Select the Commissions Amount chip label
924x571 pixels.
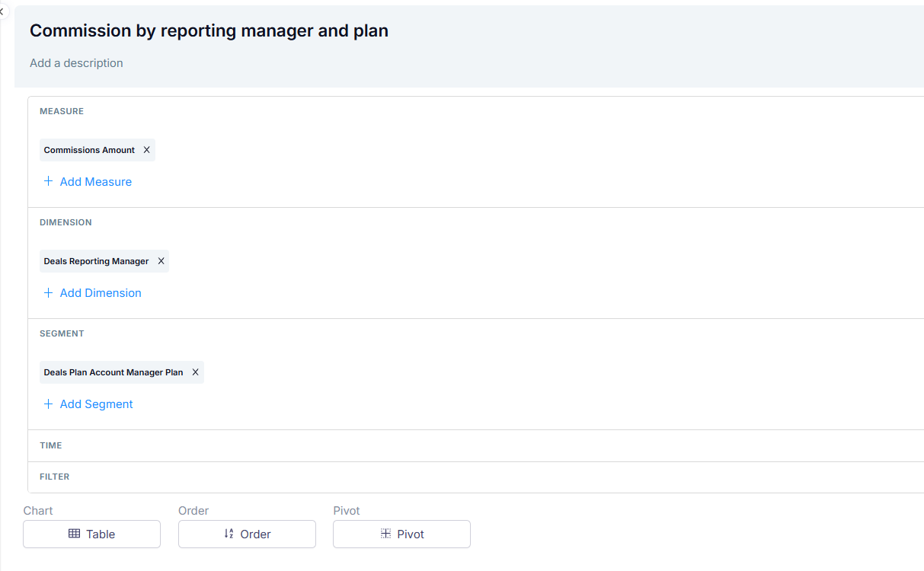point(89,150)
